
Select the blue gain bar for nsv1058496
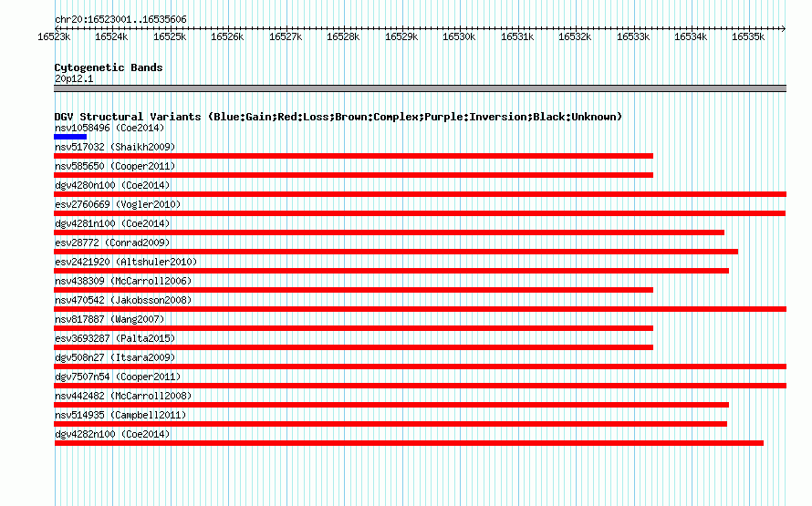(70, 137)
